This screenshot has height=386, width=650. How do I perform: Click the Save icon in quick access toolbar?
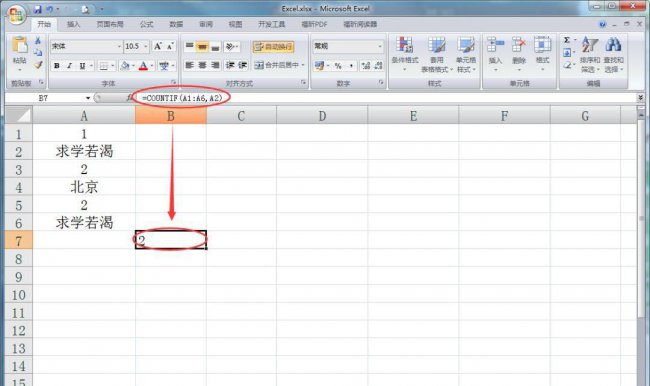tap(38, 9)
